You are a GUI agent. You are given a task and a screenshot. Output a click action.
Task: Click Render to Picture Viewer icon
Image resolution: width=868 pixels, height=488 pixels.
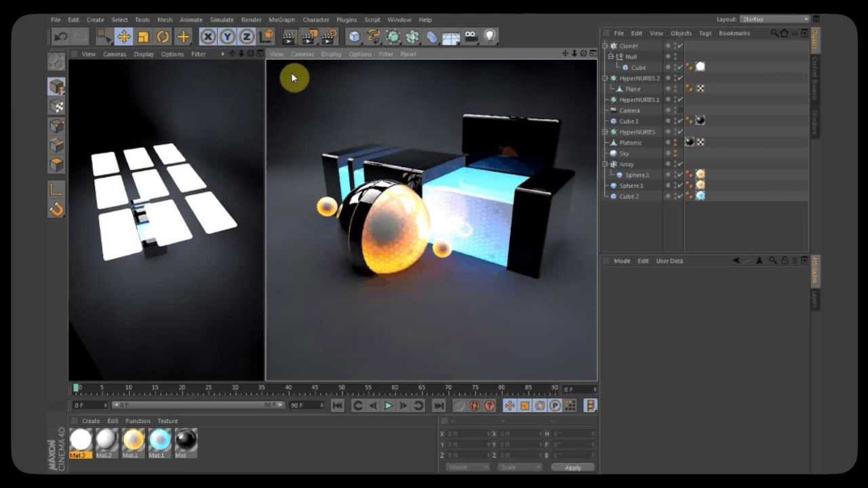point(309,37)
